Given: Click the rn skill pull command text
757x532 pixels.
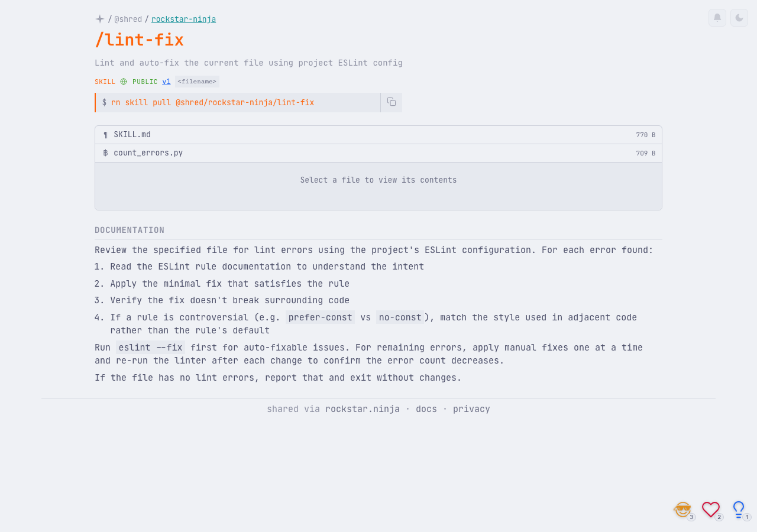Looking at the screenshot, I should tap(213, 103).
